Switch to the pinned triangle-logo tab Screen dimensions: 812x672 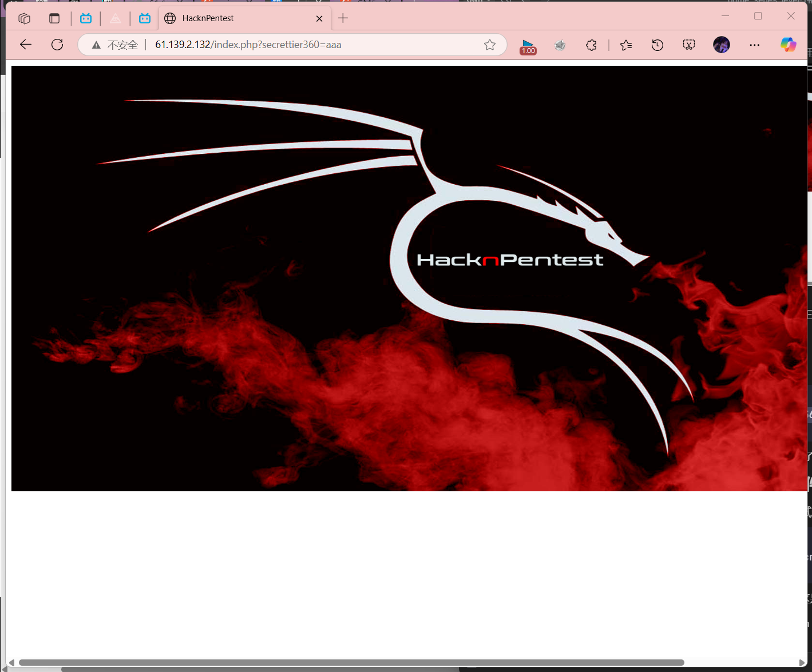point(116,18)
